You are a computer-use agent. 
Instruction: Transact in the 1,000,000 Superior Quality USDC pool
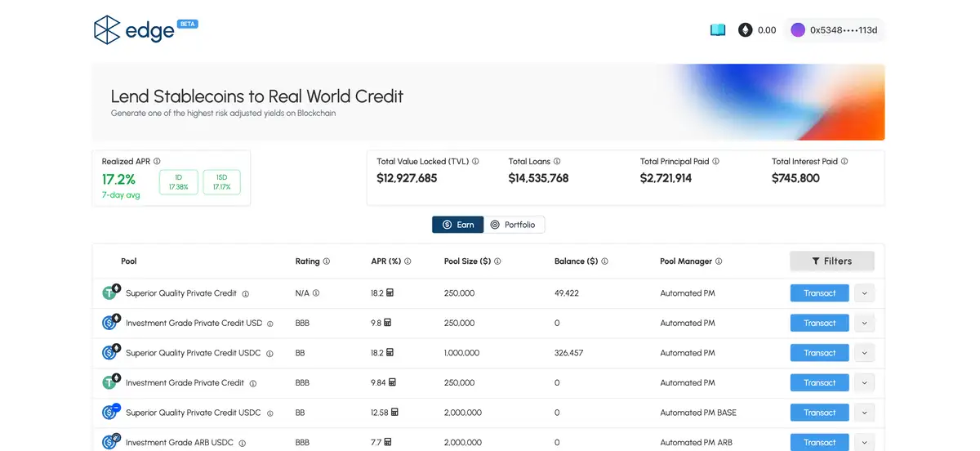pos(819,353)
